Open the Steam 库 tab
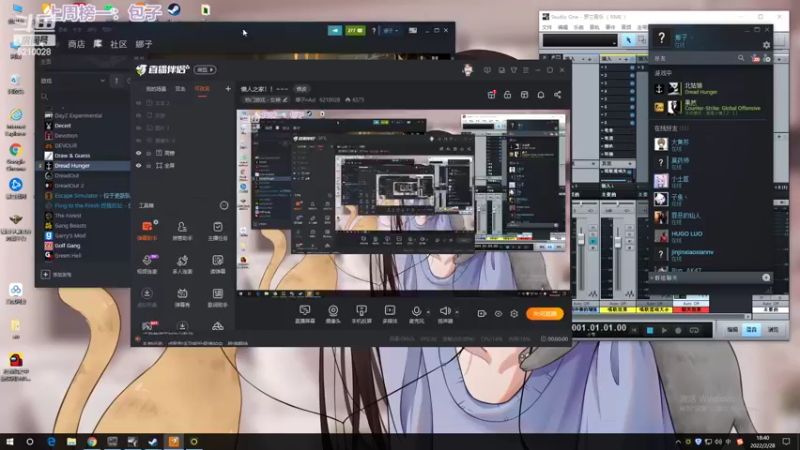Screen dimensions: 800x450 click(x=97, y=44)
